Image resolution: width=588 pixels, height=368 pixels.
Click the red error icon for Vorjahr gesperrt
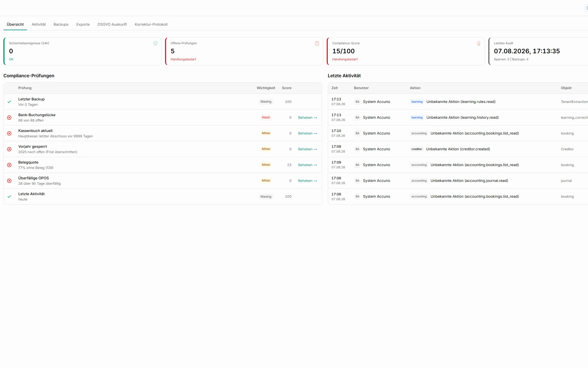coord(9,149)
